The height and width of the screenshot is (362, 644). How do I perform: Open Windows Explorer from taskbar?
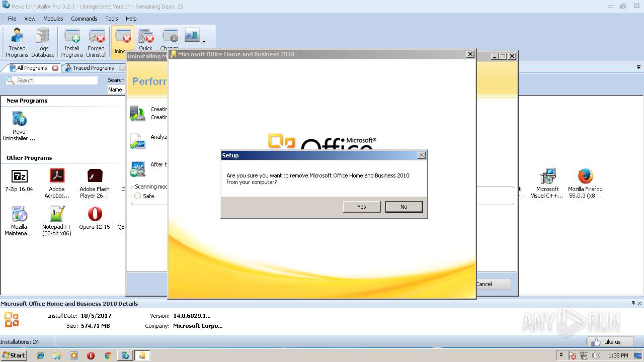click(57, 355)
